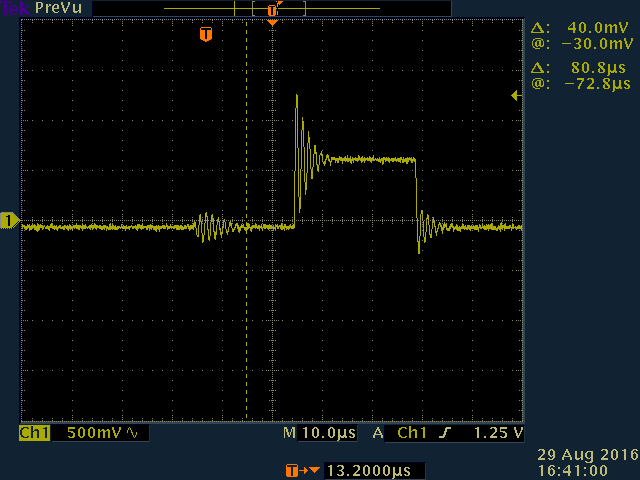
Task: Click the M 10.0µs timebase readout
Action: click(320, 433)
